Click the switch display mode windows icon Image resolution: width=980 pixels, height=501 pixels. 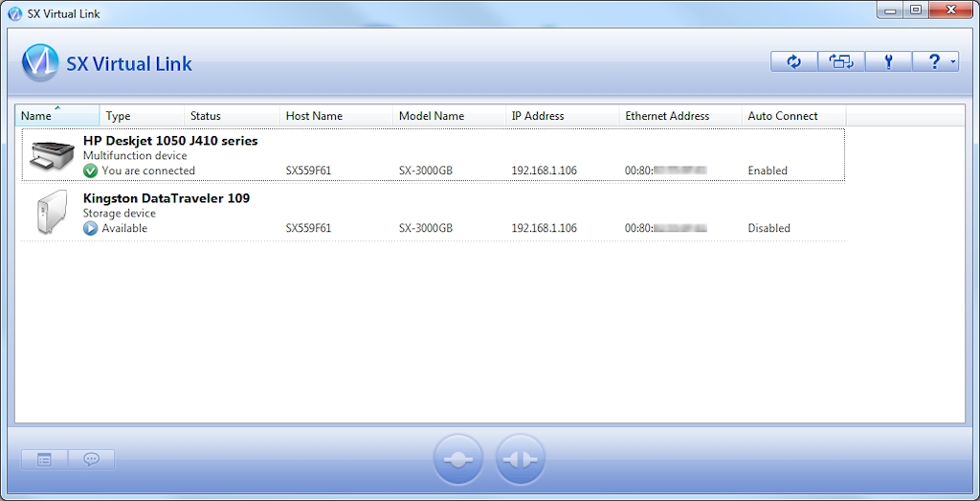840,62
